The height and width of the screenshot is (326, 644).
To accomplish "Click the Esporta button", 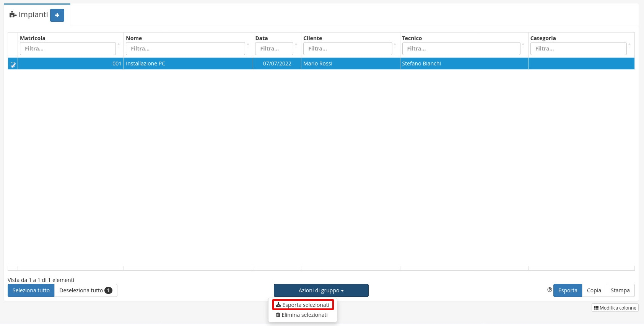I will (568, 290).
